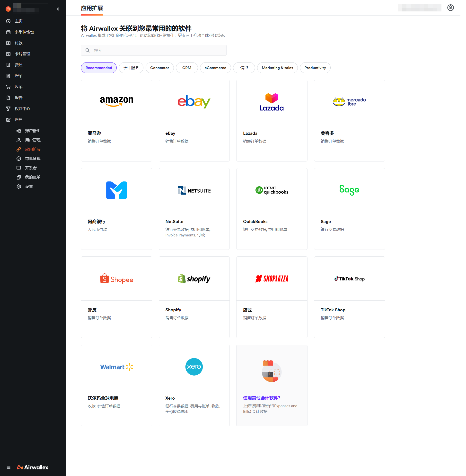The image size is (466, 476).
Task: Switch to the Connector filter
Action: click(x=159, y=68)
